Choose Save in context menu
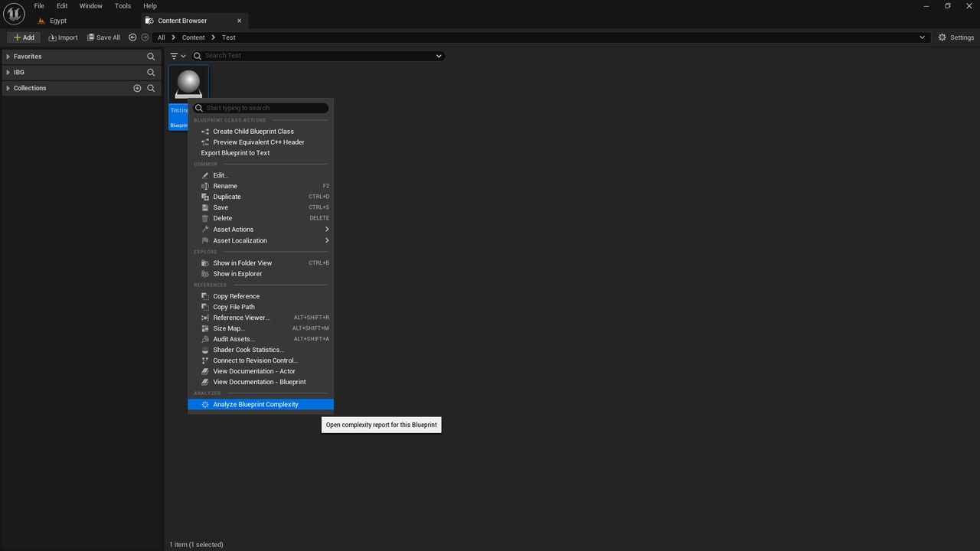Image resolution: width=980 pixels, height=551 pixels. (x=260, y=207)
